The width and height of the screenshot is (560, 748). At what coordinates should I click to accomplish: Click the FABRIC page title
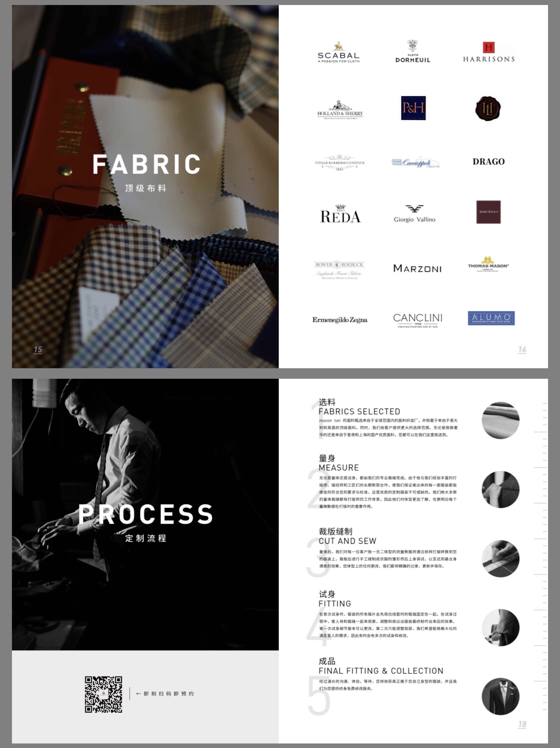click(147, 164)
